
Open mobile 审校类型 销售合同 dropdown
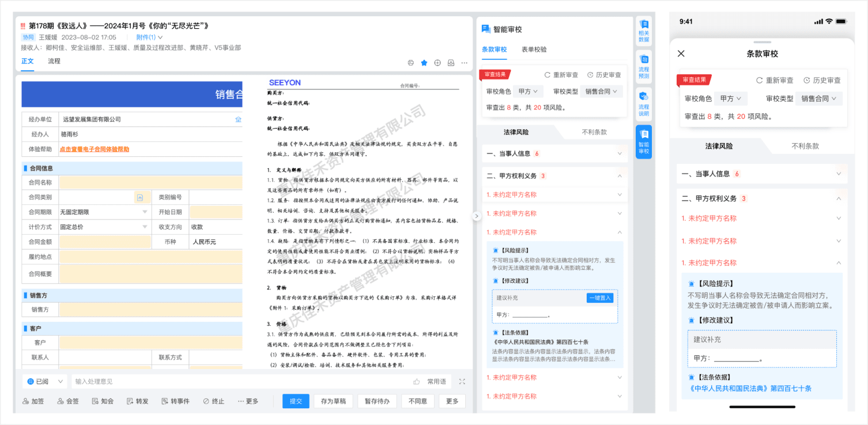[x=819, y=99]
